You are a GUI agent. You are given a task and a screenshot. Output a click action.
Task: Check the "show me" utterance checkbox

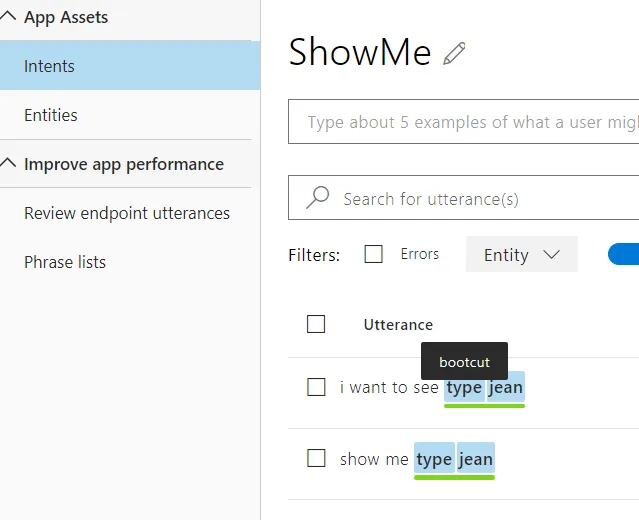pyautogui.click(x=316, y=458)
